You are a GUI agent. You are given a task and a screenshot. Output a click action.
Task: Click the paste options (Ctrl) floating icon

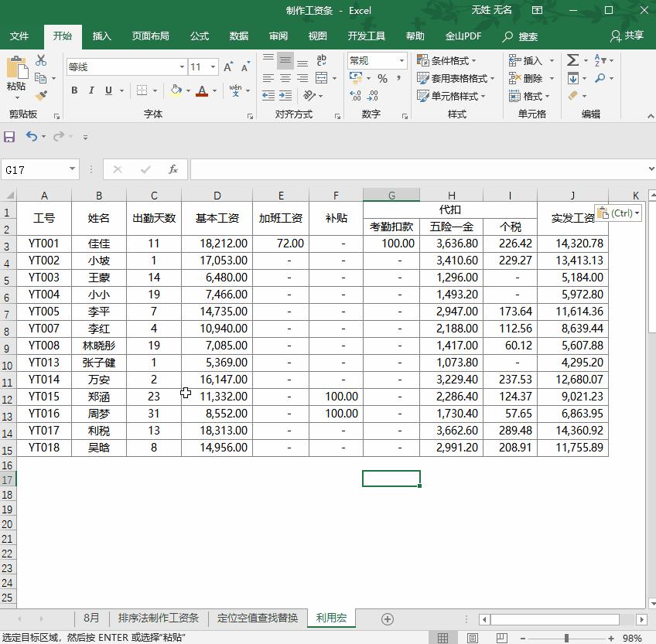[617, 213]
